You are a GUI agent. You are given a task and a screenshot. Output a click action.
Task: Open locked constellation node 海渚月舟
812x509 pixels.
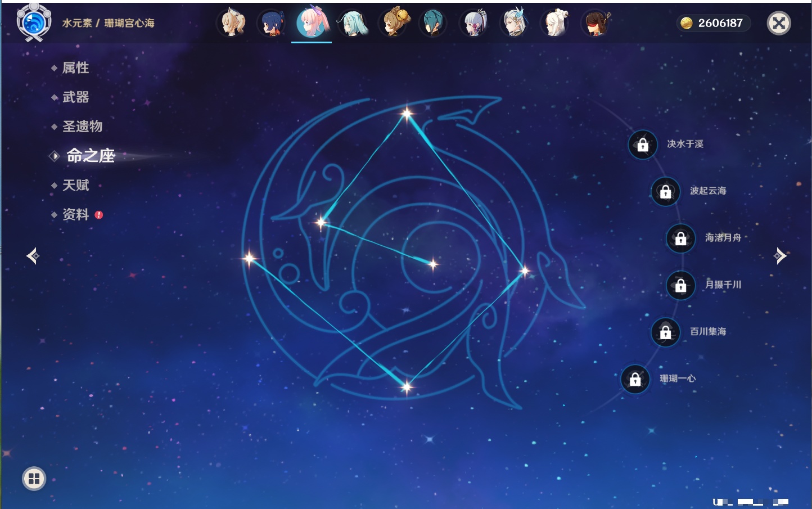click(680, 238)
